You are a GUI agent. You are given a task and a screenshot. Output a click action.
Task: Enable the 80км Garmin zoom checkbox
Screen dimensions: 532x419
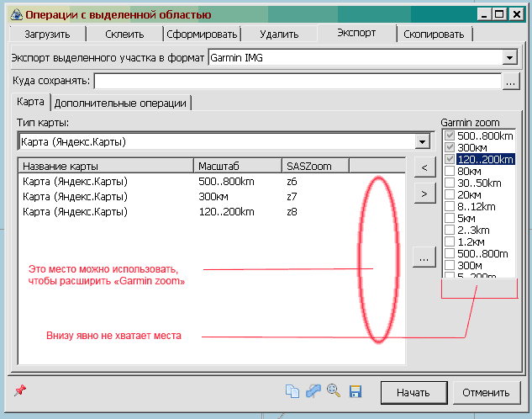(449, 172)
